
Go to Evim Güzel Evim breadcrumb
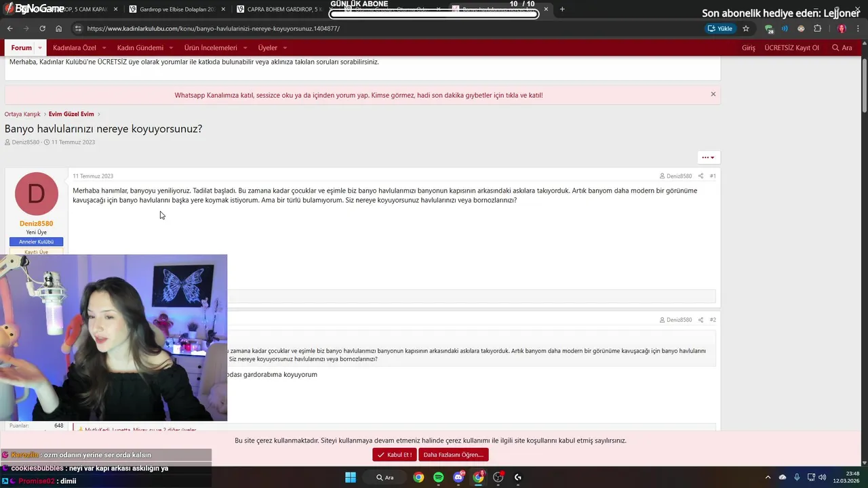[x=71, y=114]
